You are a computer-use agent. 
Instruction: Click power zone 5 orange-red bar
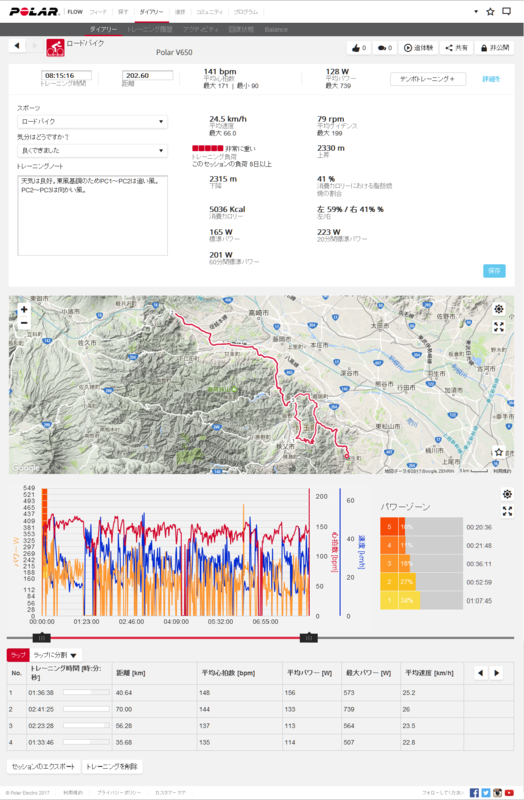(x=393, y=527)
